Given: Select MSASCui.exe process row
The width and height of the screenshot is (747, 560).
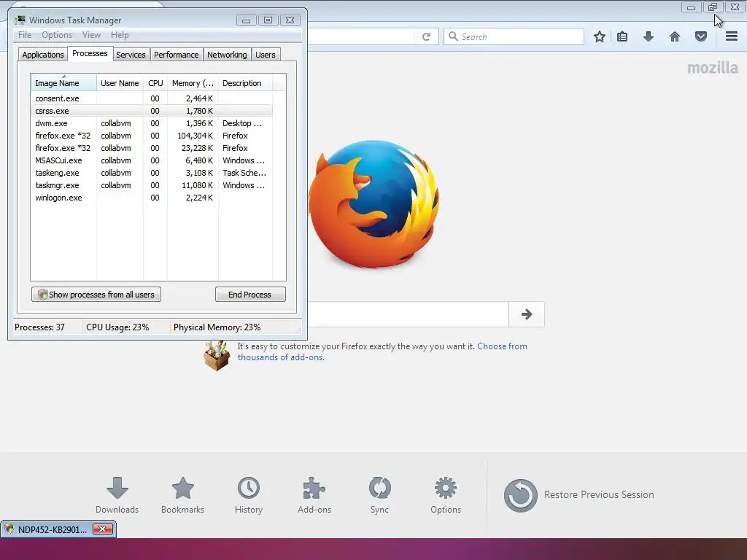Looking at the screenshot, I should click(x=152, y=160).
